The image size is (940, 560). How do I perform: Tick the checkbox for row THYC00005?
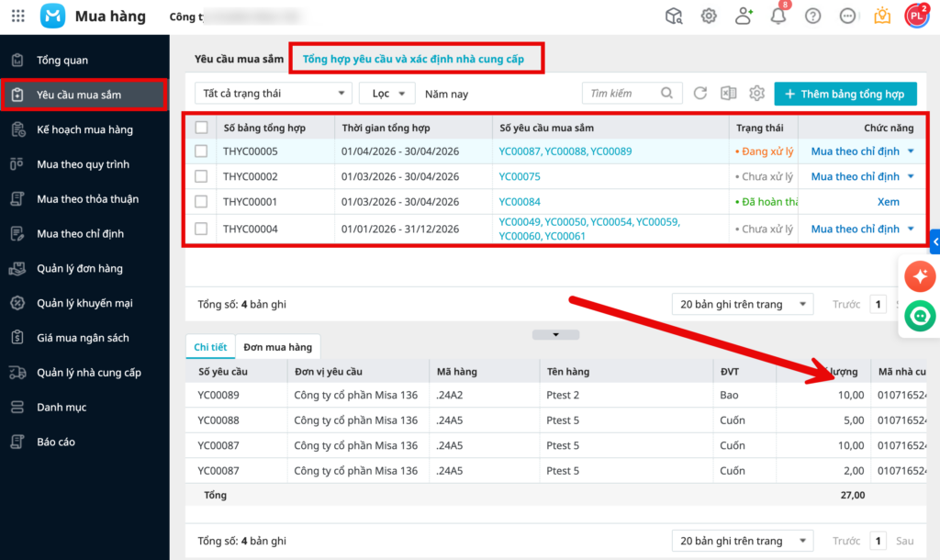tap(201, 151)
